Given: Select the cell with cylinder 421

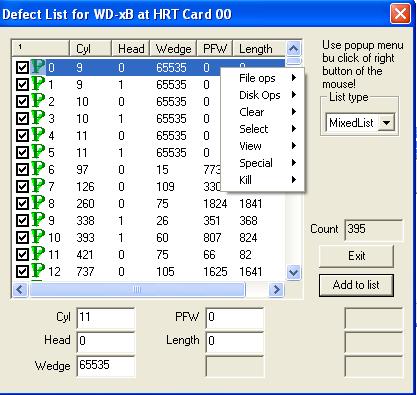Looking at the screenshot, I should pos(85,255).
